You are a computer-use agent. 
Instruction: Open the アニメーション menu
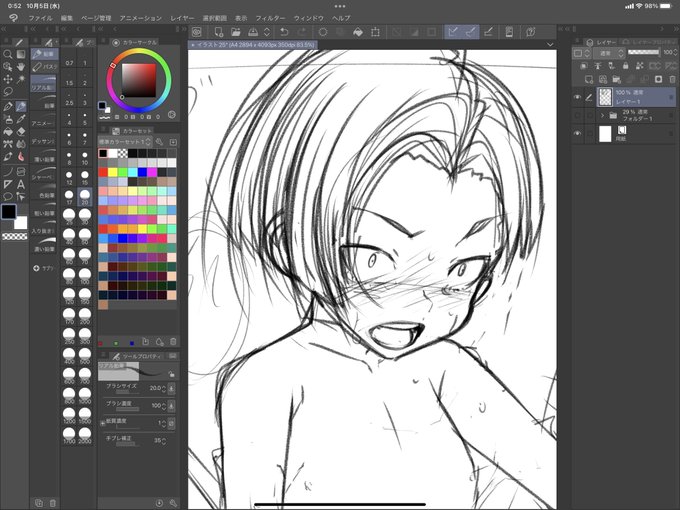[x=141, y=18]
